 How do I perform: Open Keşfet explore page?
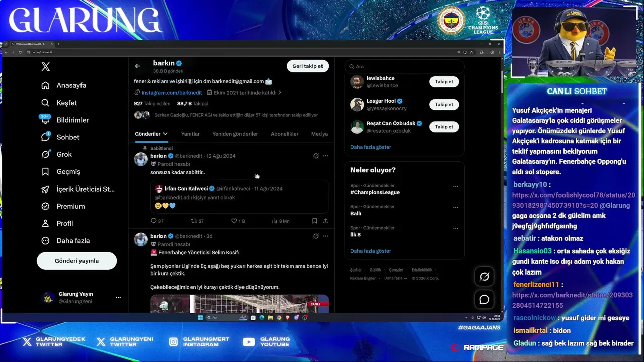[59, 103]
